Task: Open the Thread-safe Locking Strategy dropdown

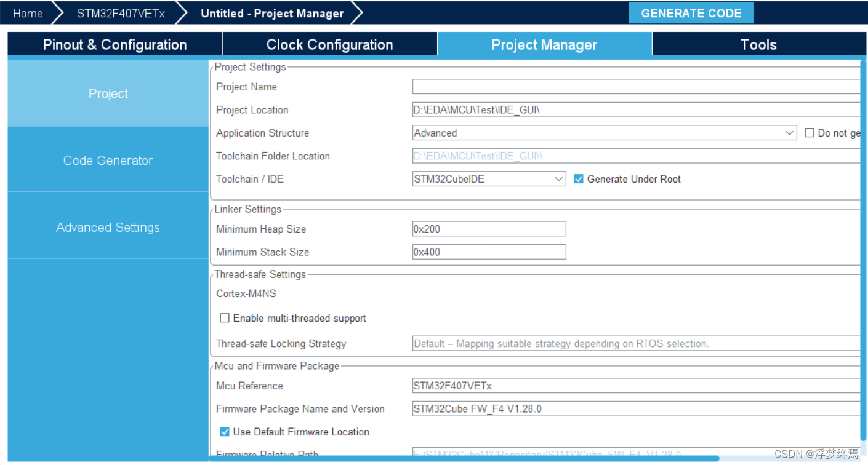Action: [x=636, y=344]
